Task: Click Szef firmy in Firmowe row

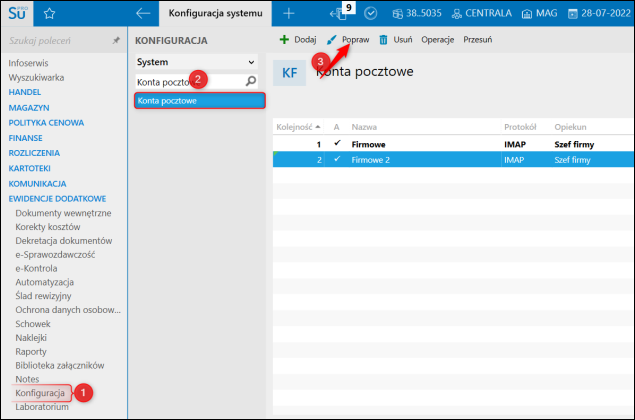Action: (574, 144)
